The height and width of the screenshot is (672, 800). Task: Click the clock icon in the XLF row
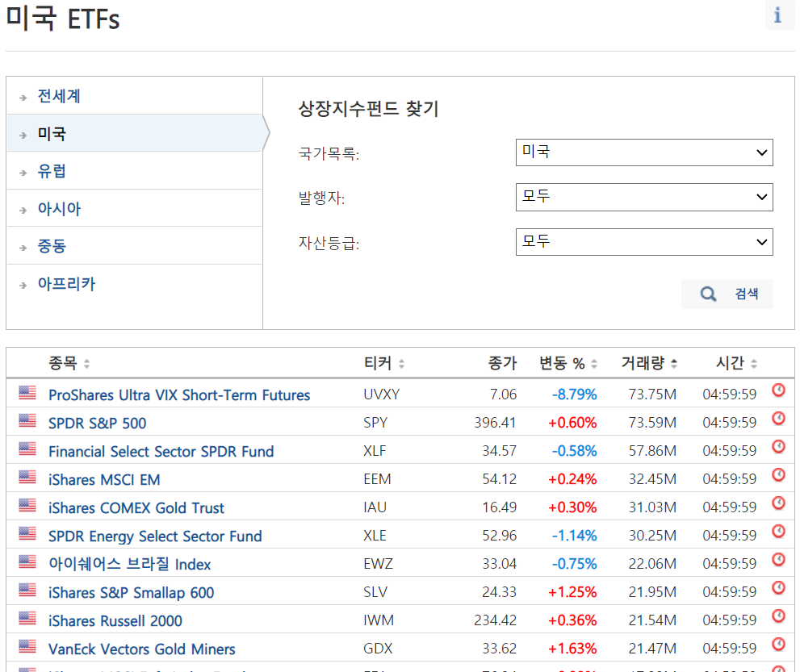point(778,447)
